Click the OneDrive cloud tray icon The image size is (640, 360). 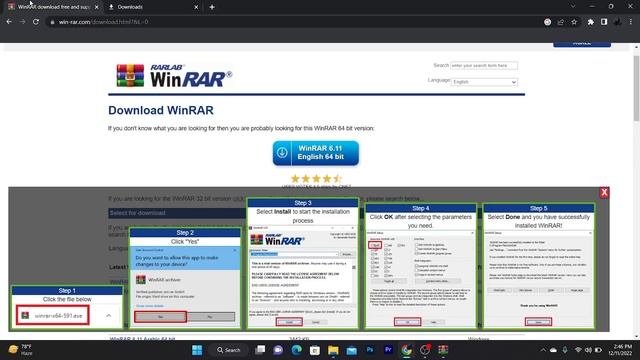pos(553,350)
